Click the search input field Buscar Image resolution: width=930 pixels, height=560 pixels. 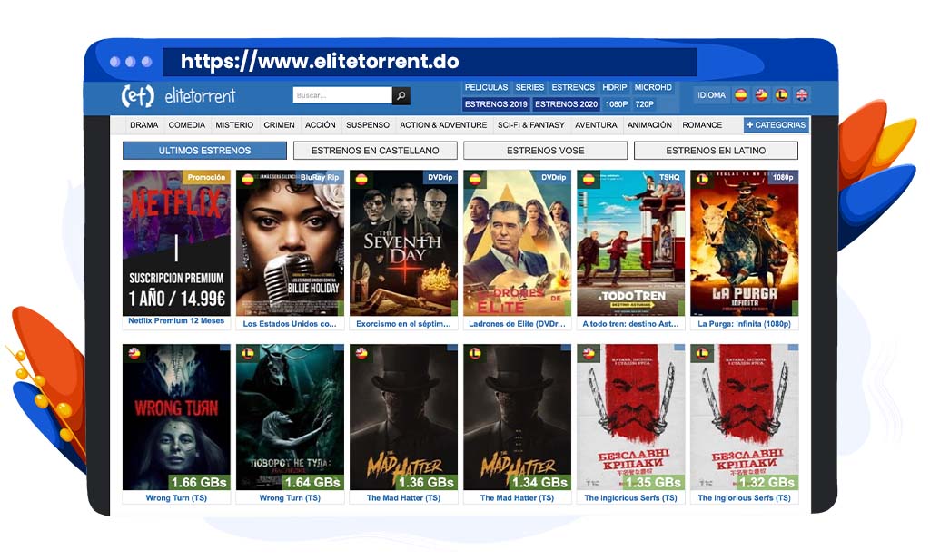342,95
